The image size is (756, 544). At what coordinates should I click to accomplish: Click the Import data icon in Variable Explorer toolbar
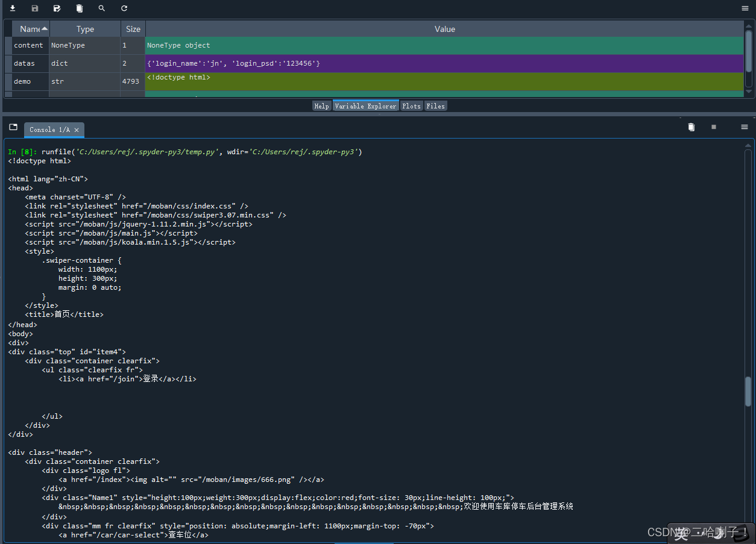(x=13, y=8)
